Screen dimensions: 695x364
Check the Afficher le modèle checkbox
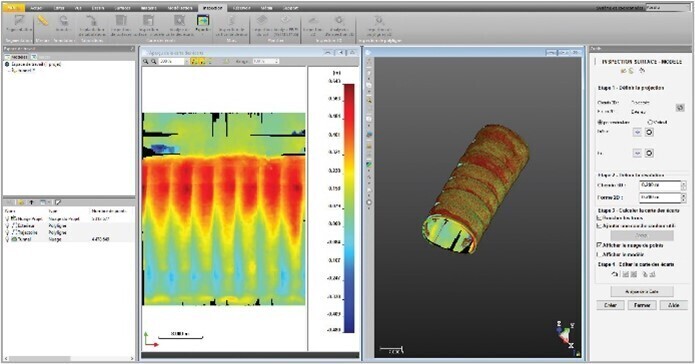(x=600, y=254)
